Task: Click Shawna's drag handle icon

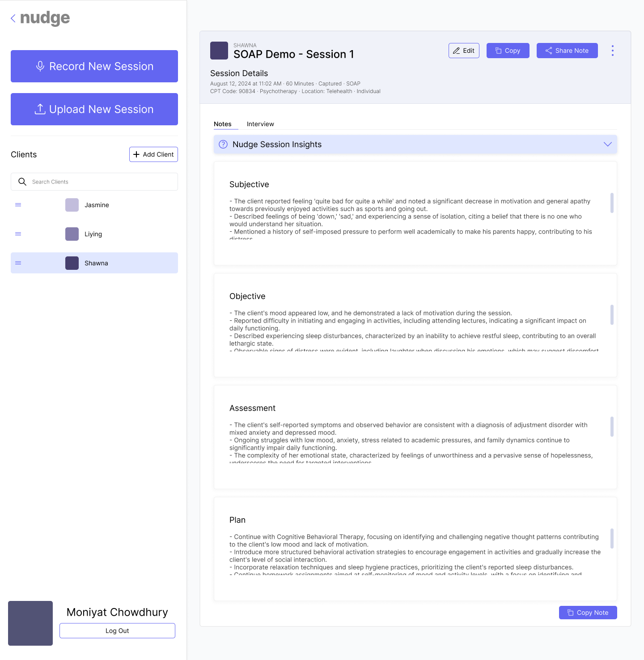Action: pyautogui.click(x=18, y=263)
